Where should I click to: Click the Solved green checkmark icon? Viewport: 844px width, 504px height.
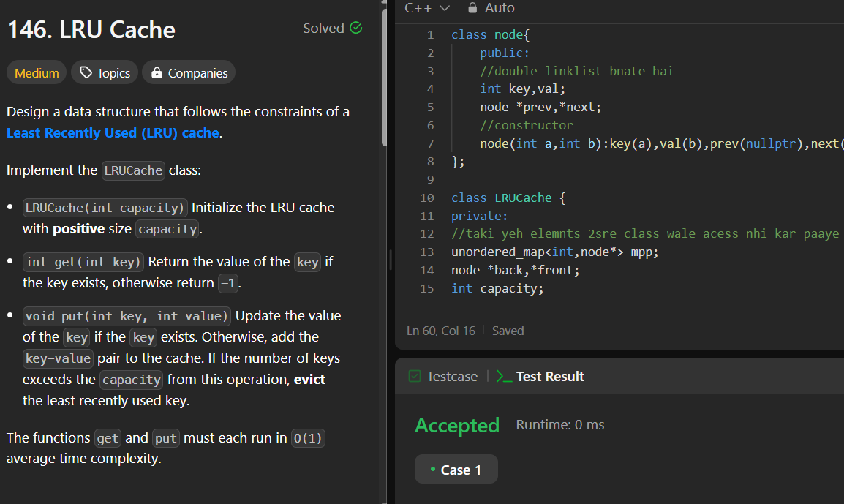coord(356,27)
